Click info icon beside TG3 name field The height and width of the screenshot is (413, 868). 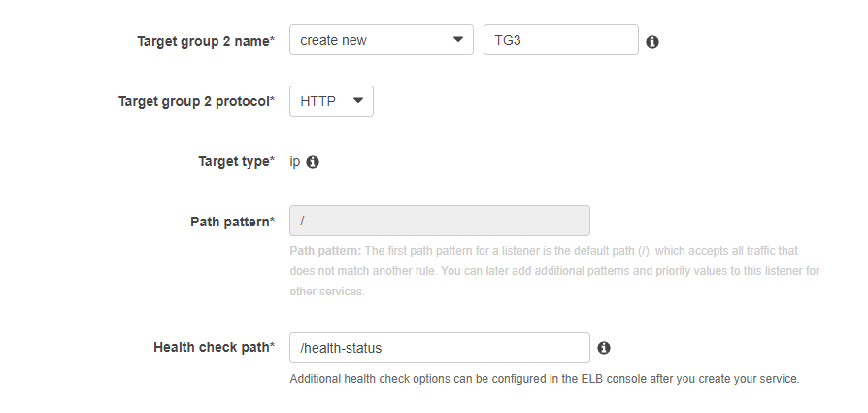(x=652, y=42)
